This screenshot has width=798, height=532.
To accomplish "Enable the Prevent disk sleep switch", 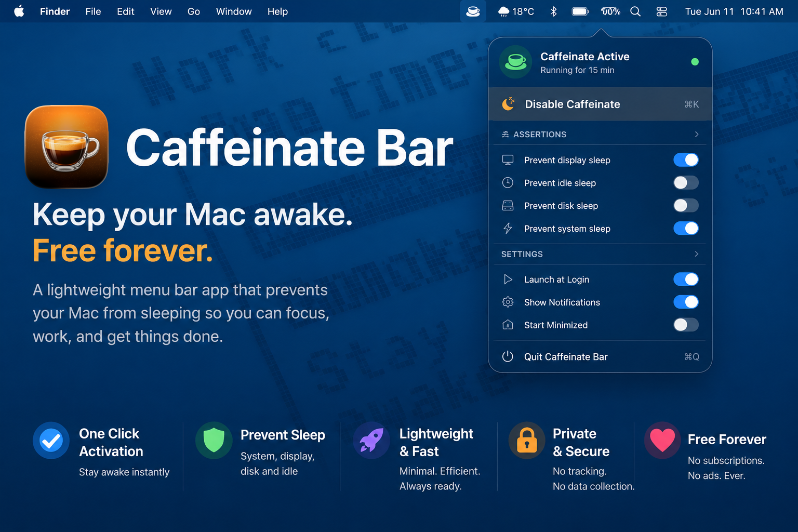I will point(686,206).
